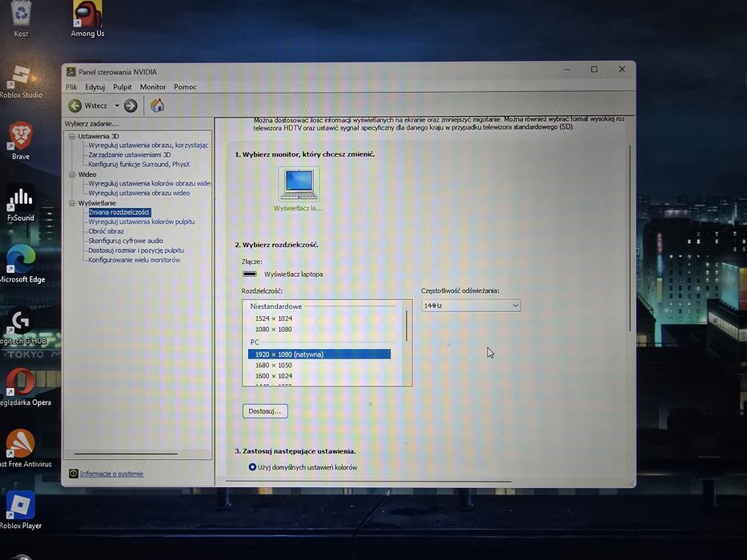Launch Logitech G HUB from the desktop

point(22,326)
